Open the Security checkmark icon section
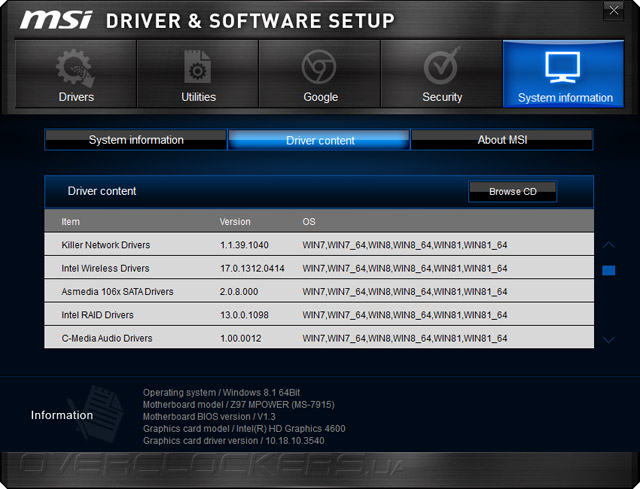Screen dimensions: 640x489 (x=442, y=74)
